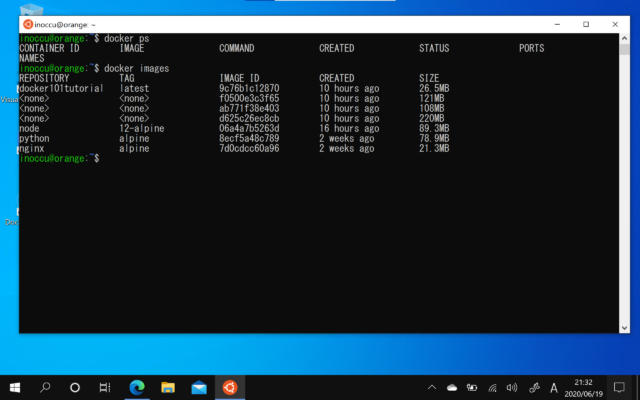
Task: Click image ID 8ecf5a48c789
Action: 249,138
